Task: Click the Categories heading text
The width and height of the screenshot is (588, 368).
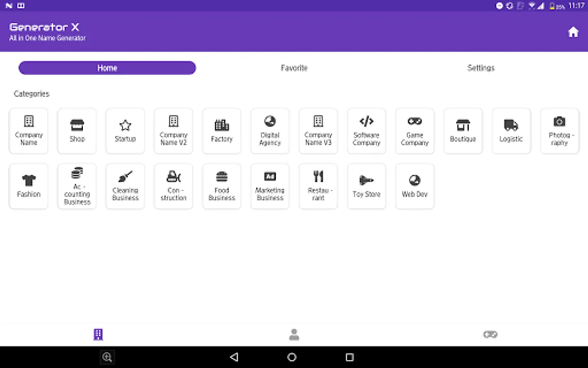Action: pyautogui.click(x=31, y=94)
